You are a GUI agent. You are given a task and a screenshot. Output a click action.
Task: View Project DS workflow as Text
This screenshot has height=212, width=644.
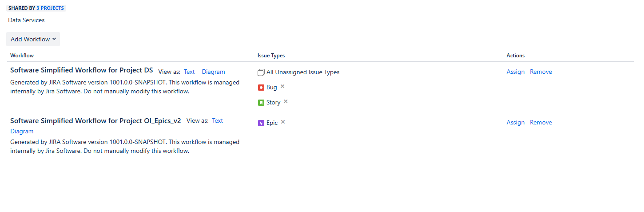coord(189,72)
